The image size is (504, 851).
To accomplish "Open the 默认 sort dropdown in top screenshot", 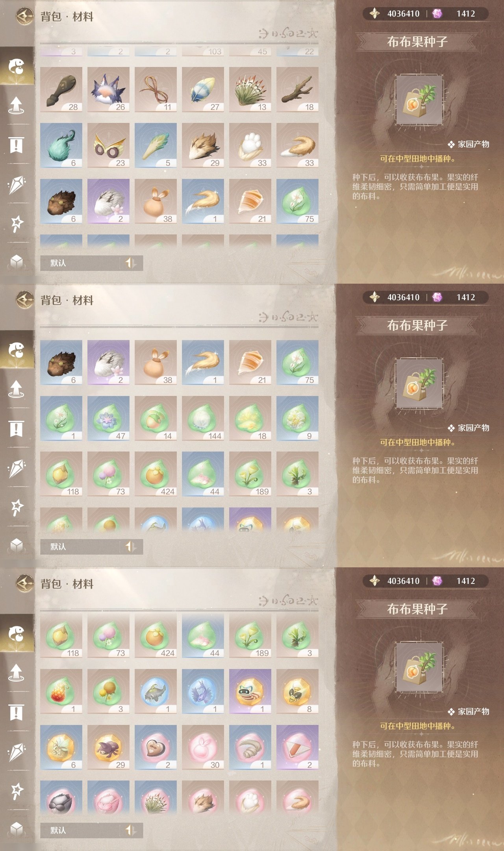I will (80, 263).
